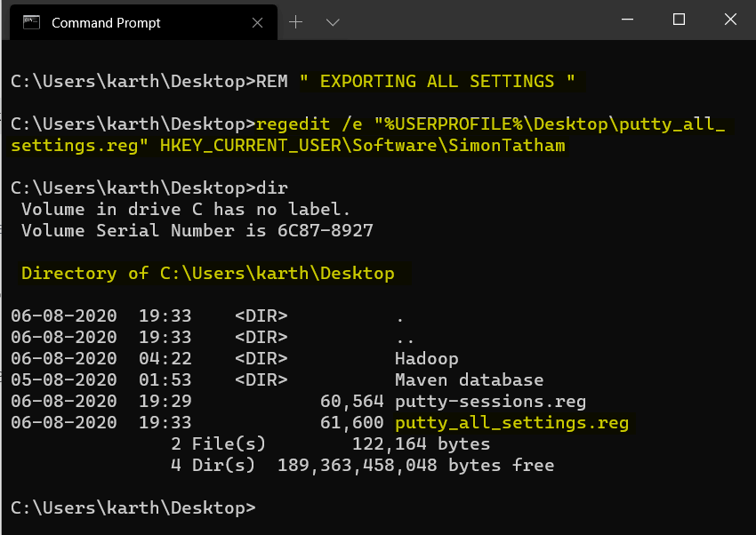Maximize the terminal window

point(679,20)
